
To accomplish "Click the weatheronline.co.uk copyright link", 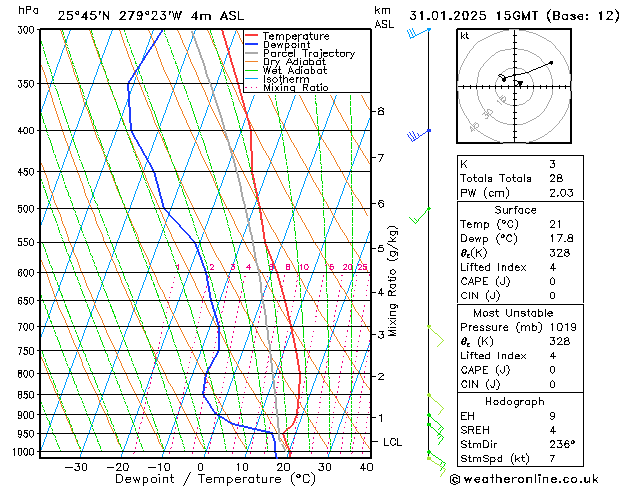I will pyautogui.click(x=524, y=479).
